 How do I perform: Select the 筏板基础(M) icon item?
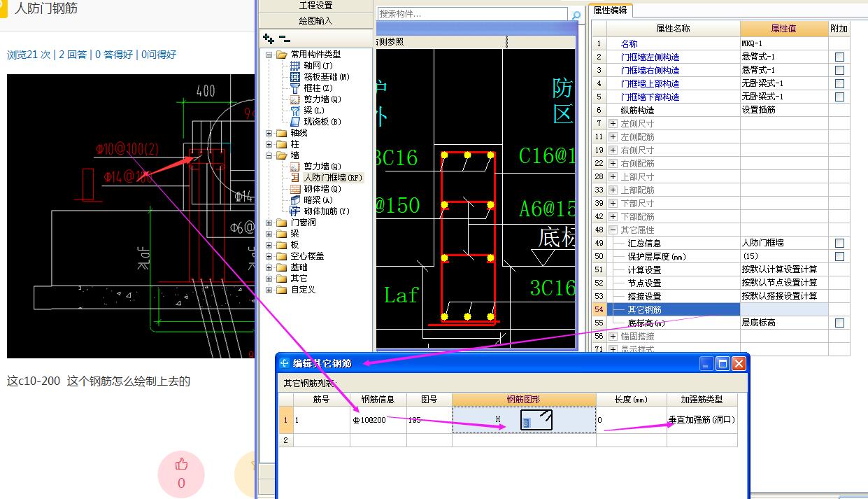tap(320, 77)
